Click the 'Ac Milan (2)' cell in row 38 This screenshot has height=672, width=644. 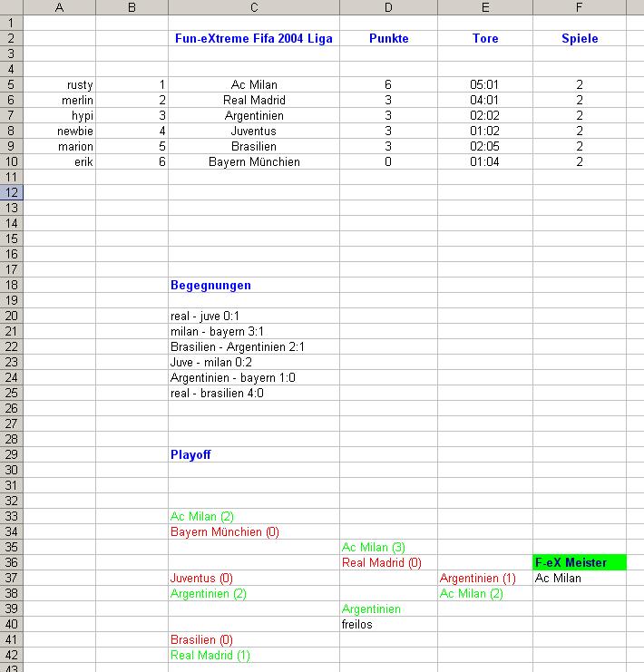pos(485,594)
